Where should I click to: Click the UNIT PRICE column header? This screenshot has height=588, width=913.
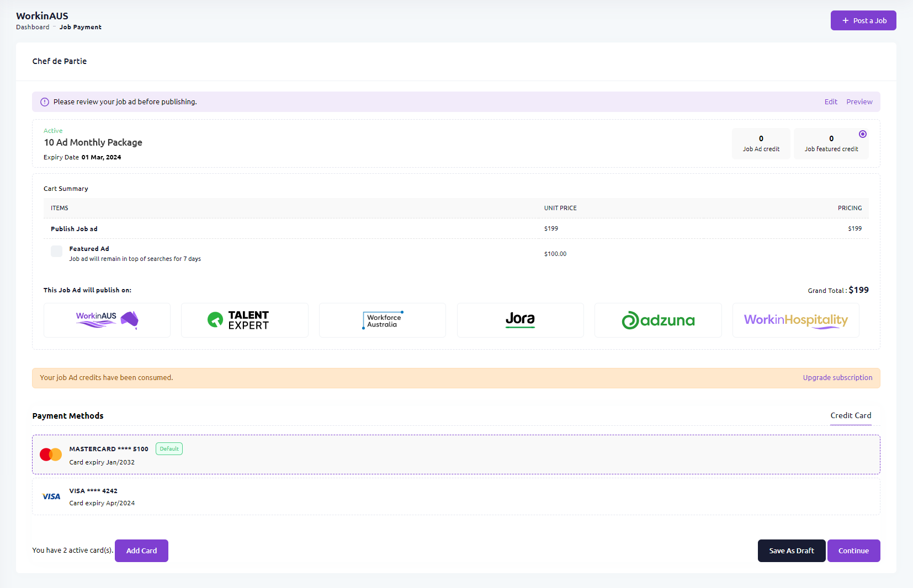(560, 208)
